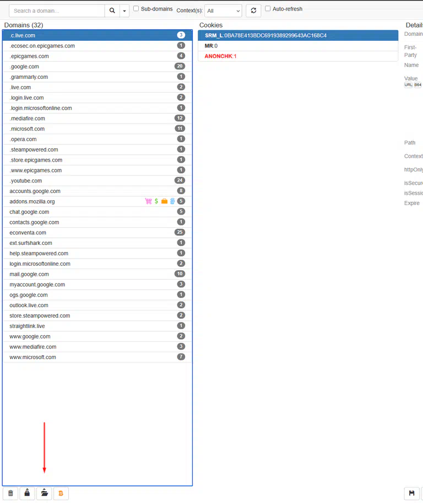The image size is (423, 504).
Task: Select the .login.microsoftonline.com domain
Action: pos(97,108)
